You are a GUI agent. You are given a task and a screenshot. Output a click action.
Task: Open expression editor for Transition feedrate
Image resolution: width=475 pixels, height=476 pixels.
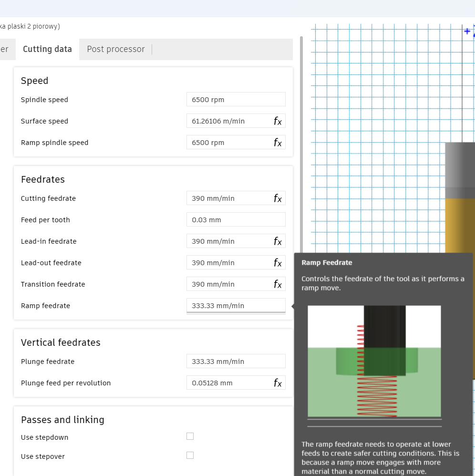tap(278, 284)
